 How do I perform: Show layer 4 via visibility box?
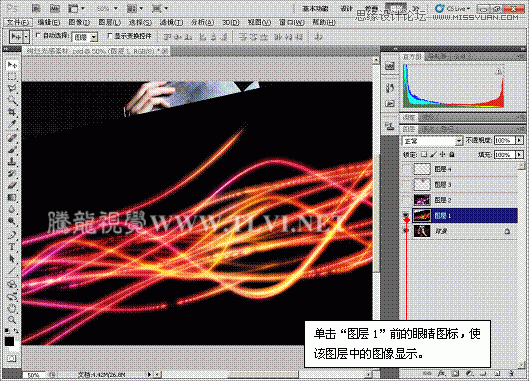tap(406, 169)
